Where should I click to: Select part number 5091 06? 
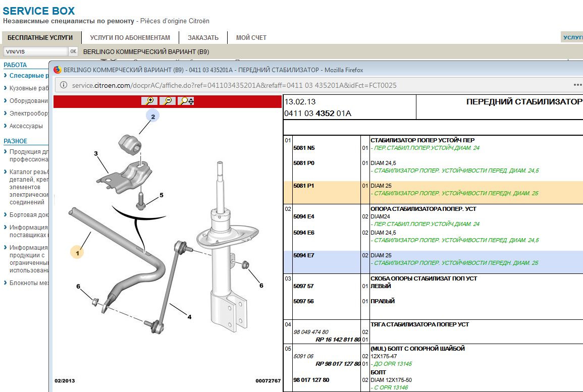point(303,356)
